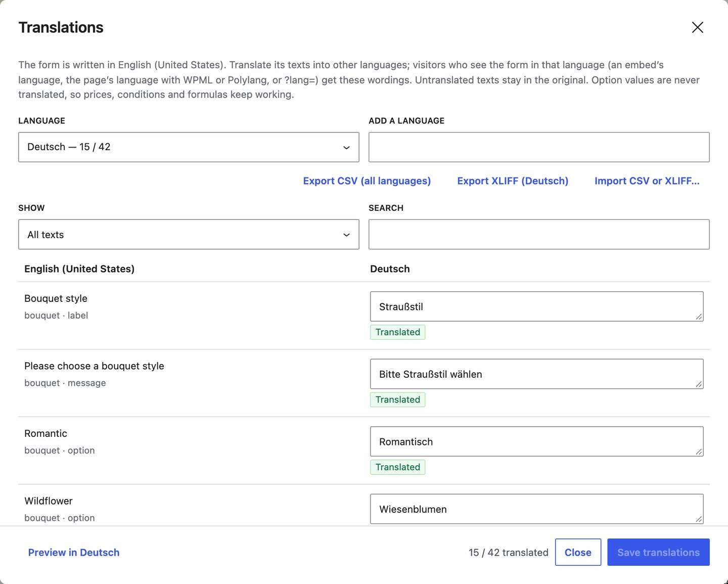This screenshot has width=728, height=584.
Task: Click the 'English (United States)' column header
Action: (79, 269)
